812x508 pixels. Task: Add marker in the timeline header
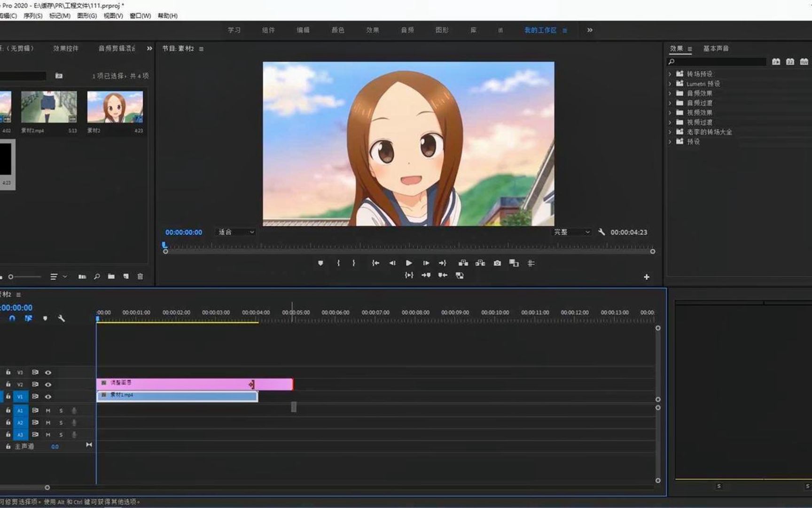tap(45, 318)
